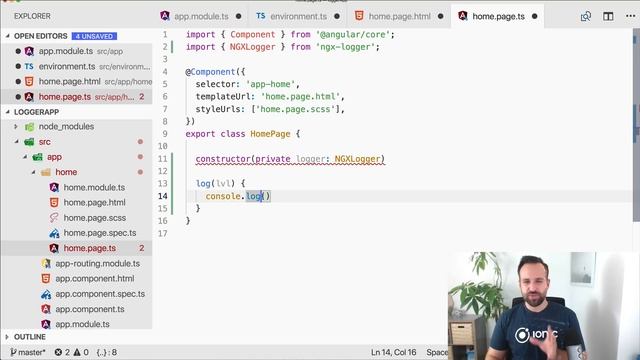This screenshot has width=640, height=360.
Task: Click the green app folder icon
Action: pyautogui.click(x=38, y=157)
